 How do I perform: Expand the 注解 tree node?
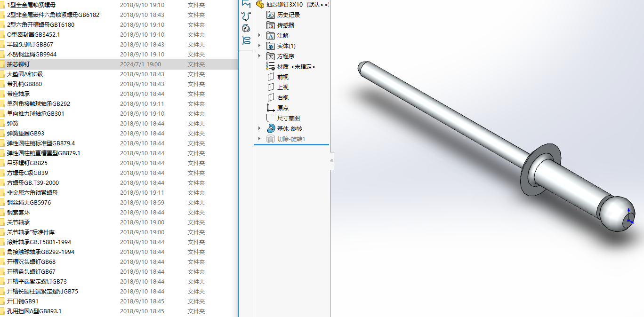pyautogui.click(x=259, y=36)
